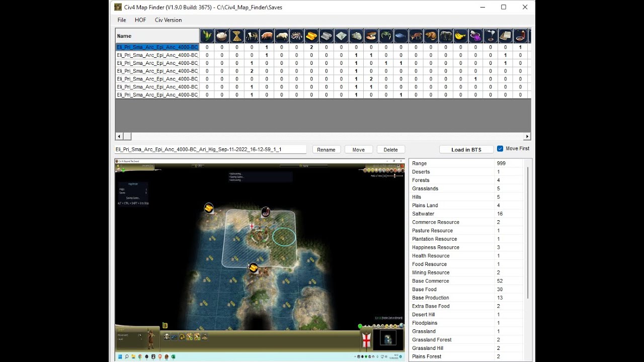Screen dimensions: 644x362
Task: Click the Health Resource property label
Action: (431, 256)
